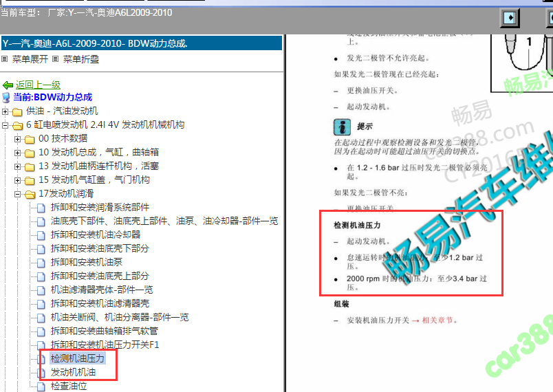553x392 pixels.
Task: Open 拆卸和安装机油冷却器 page
Action: (96, 235)
